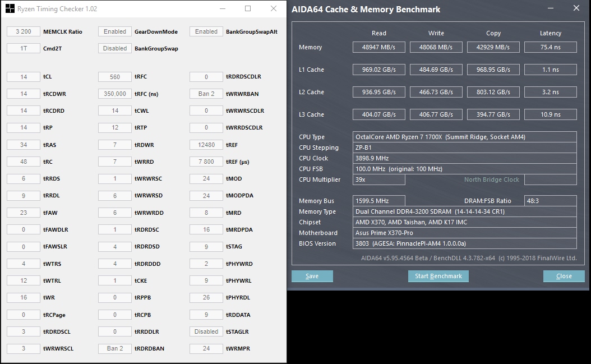Click the tMRDPDA value 16

pos(206,230)
